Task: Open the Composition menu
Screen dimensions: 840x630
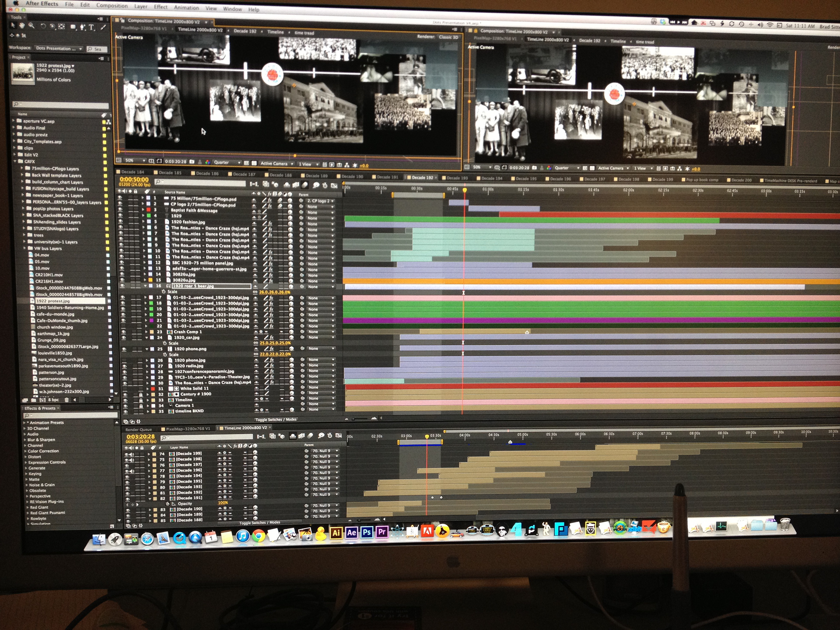Action: (112, 6)
